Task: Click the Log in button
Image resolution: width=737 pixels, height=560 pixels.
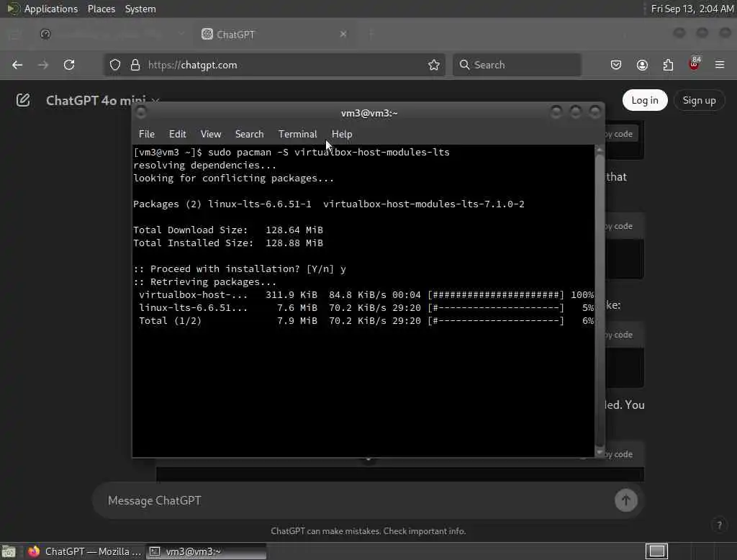Action: (x=644, y=100)
